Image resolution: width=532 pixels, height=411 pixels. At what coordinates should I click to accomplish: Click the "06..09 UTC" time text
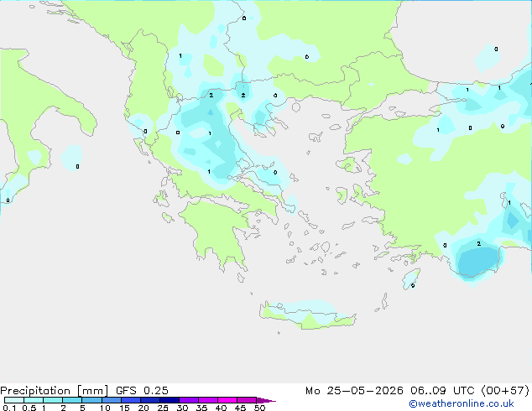442,391
